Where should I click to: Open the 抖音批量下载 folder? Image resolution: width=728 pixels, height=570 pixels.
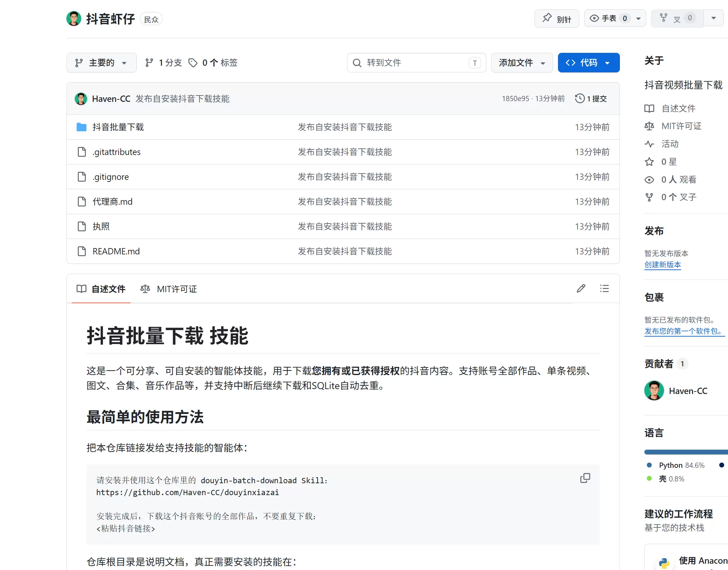click(x=118, y=127)
